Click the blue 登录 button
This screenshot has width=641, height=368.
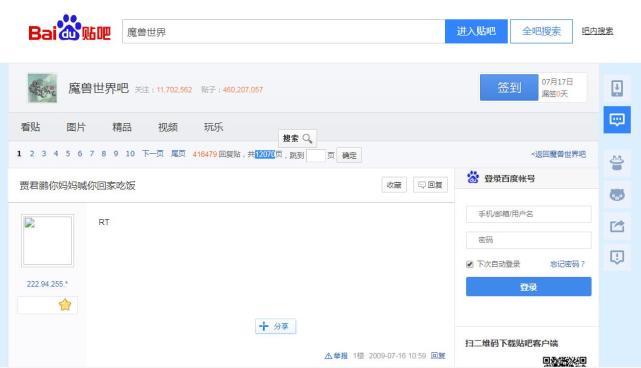(x=529, y=287)
